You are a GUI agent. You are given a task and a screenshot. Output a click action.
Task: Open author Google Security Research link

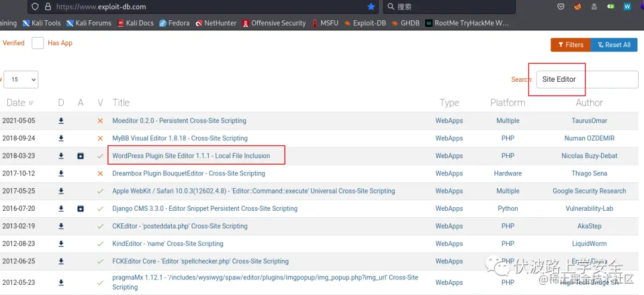(x=589, y=191)
